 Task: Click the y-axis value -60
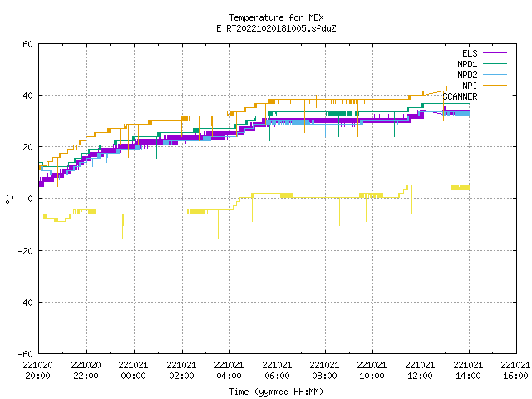pos(26,354)
